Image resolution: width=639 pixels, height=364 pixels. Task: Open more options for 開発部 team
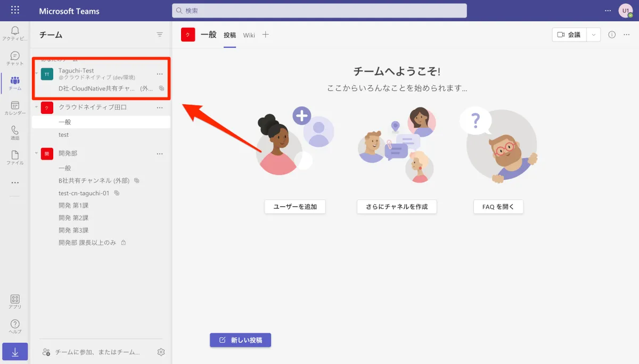tap(160, 153)
